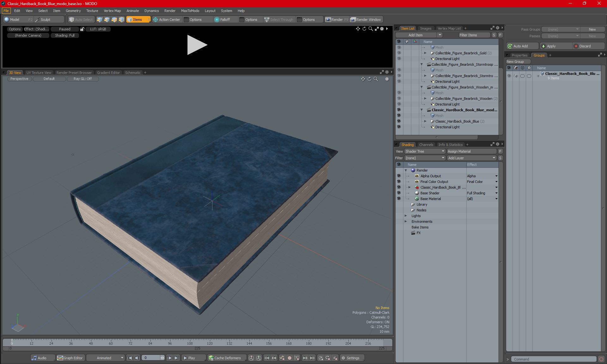Viewport: 607px width, 364px height.
Task: Expand Classic_Hardback_Book_Blue (2) item
Action: [x=425, y=121]
